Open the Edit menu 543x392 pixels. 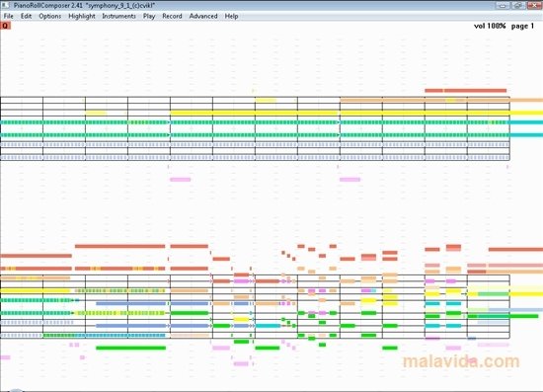click(26, 16)
